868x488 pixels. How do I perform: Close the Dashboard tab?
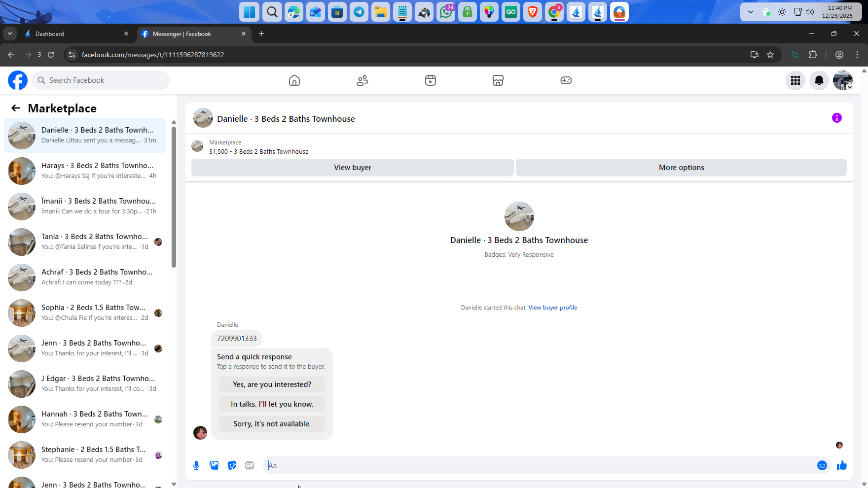pos(126,34)
